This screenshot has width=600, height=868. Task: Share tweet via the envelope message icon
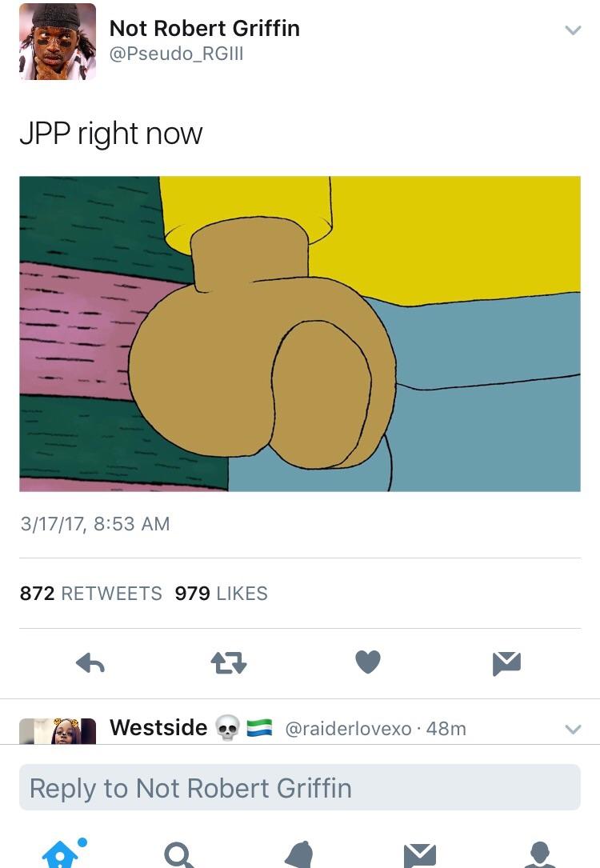[506, 664]
